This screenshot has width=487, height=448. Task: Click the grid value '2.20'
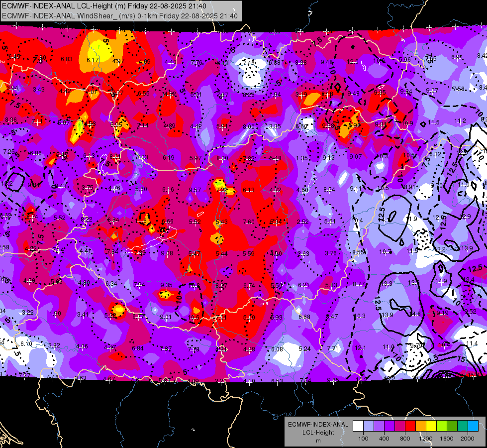[x=220, y=381]
